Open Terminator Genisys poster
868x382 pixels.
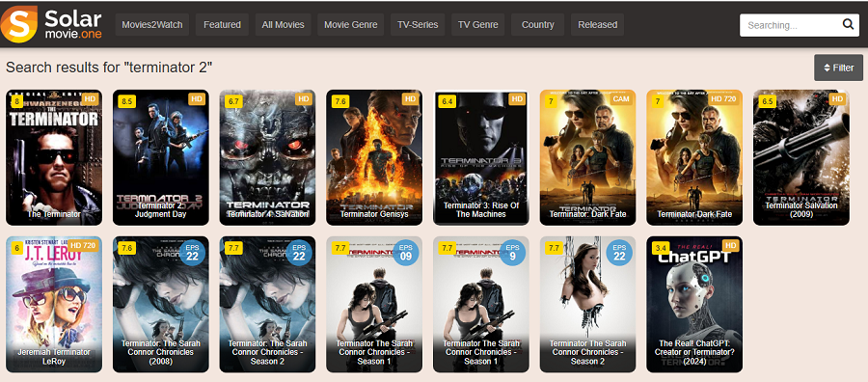pos(374,158)
